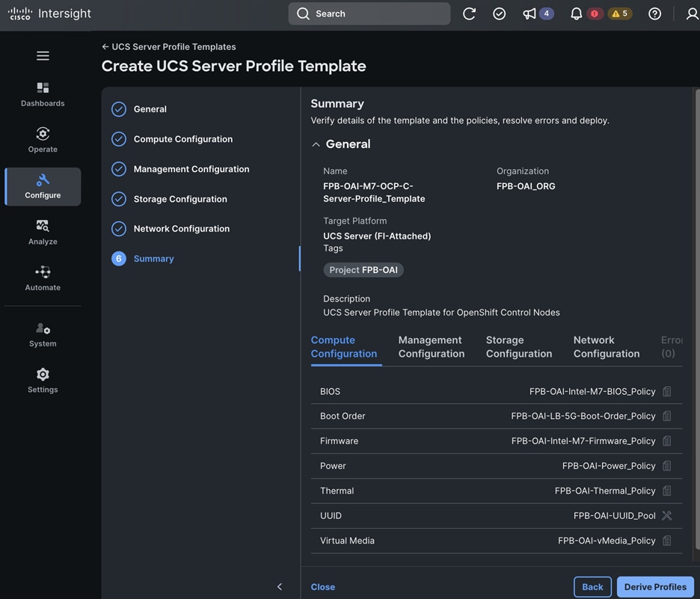700x599 pixels.
Task: Go back to UCS Server Profile Templates
Action: [x=169, y=47]
